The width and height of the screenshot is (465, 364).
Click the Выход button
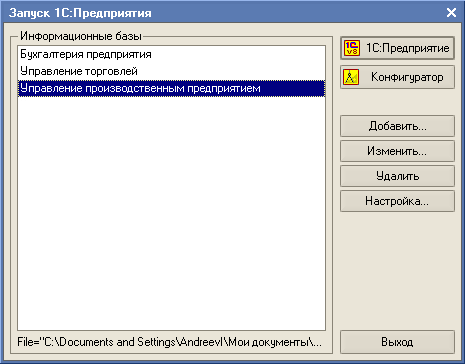(397, 342)
